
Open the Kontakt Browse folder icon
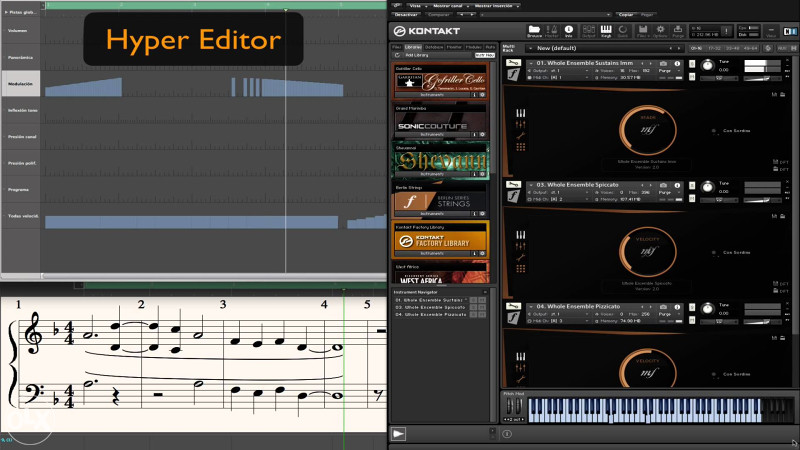(534, 31)
